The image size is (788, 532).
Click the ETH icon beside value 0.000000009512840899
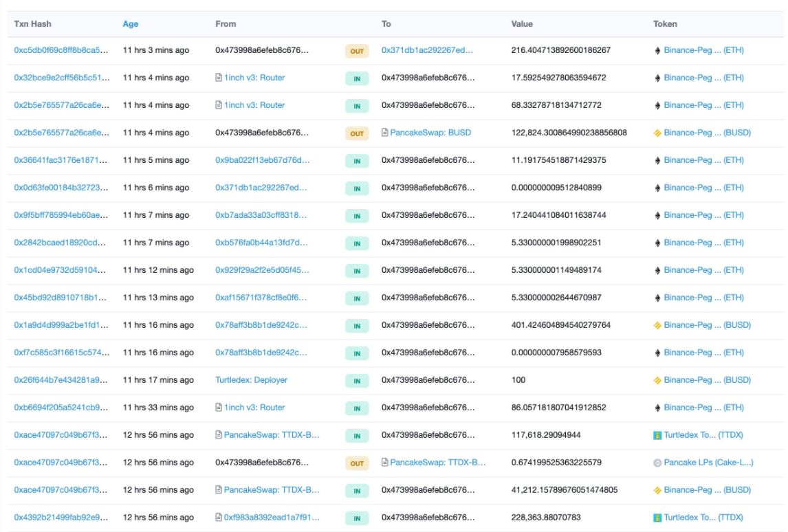point(657,188)
